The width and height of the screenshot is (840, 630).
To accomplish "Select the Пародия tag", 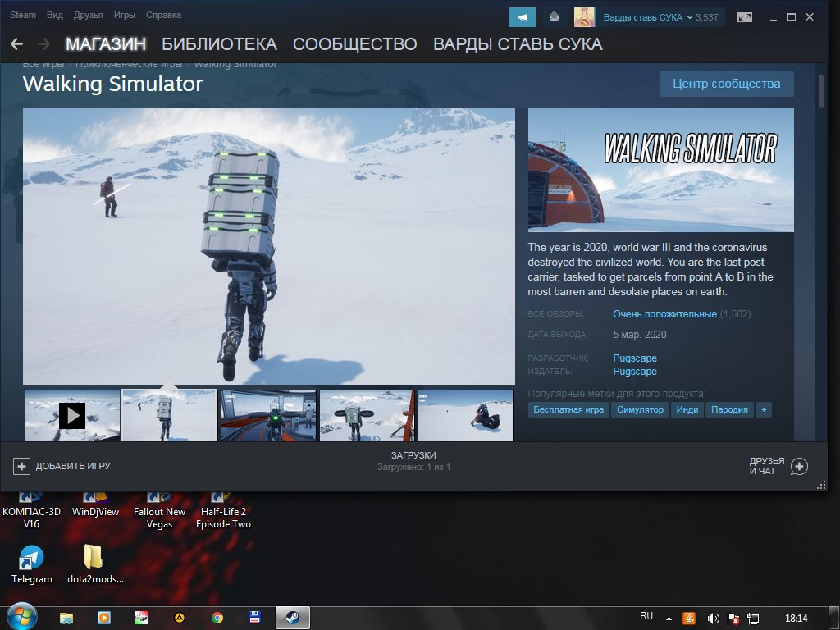I will [x=729, y=410].
